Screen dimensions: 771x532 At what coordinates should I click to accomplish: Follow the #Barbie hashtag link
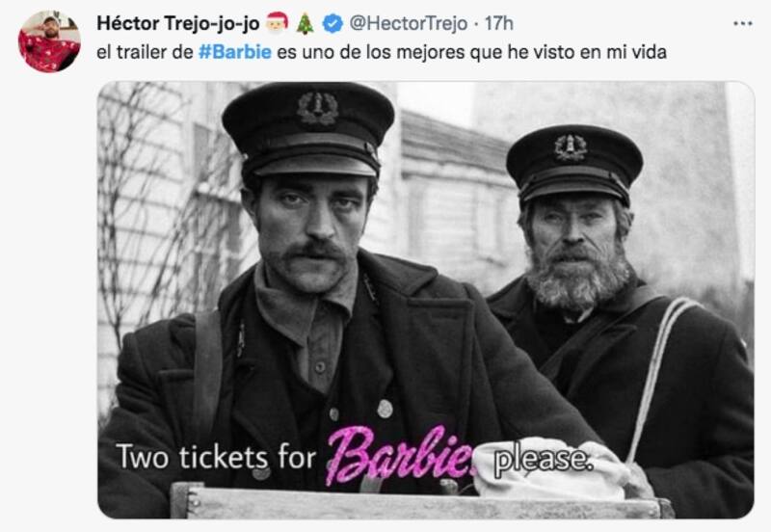(x=235, y=52)
